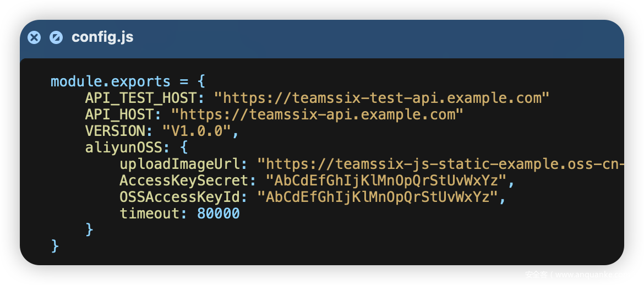Screen dimensions: 644x285
Task: Click the opening brace after module.exports
Action: (201, 82)
